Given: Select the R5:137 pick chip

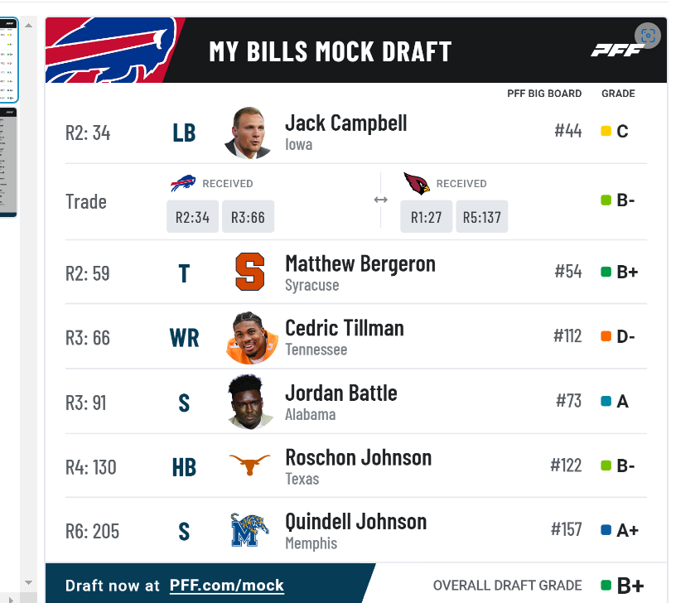Looking at the screenshot, I should [481, 216].
